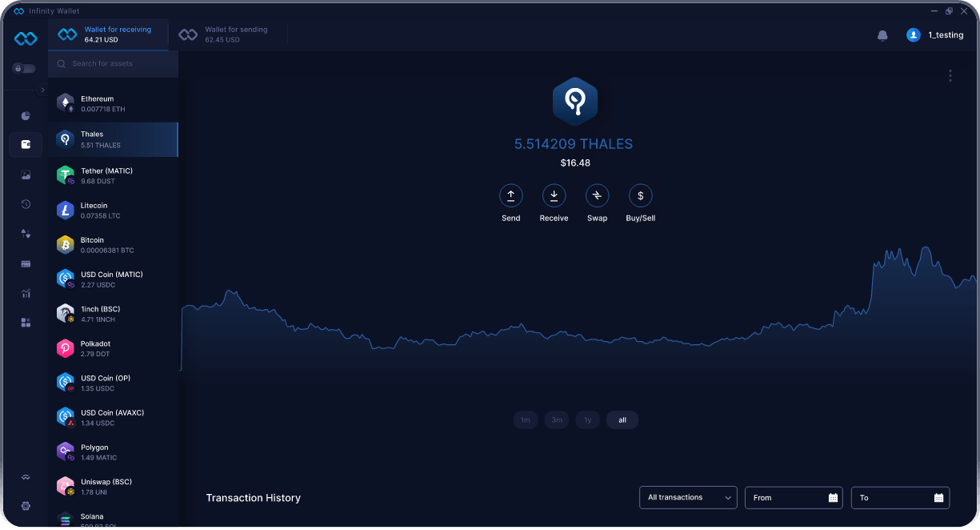The width and height of the screenshot is (980, 530).
Task: Select Polygon in the asset list
Action: pos(114,452)
